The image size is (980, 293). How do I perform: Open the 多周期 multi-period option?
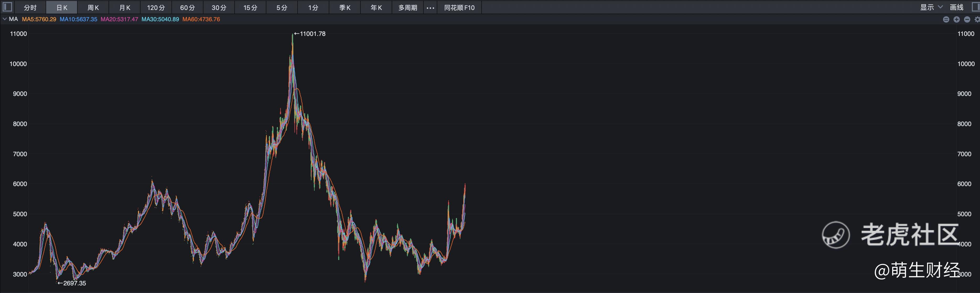pyautogui.click(x=407, y=8)
